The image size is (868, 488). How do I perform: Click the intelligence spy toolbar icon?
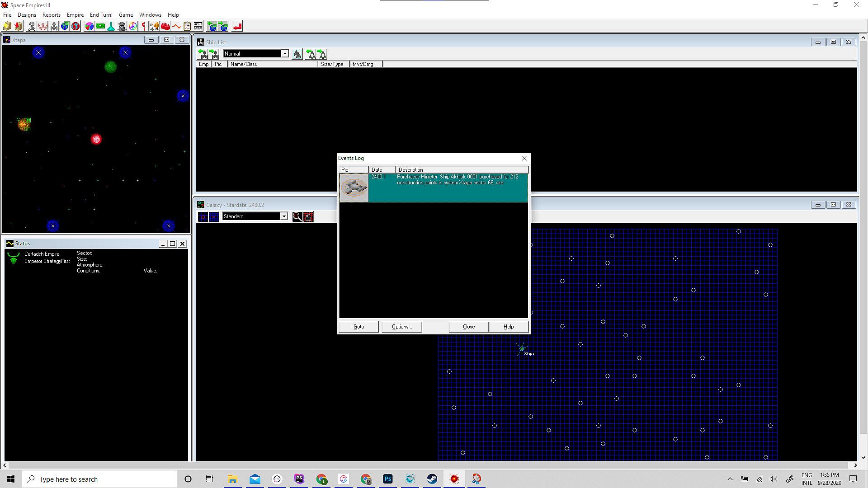pos(122,26)
